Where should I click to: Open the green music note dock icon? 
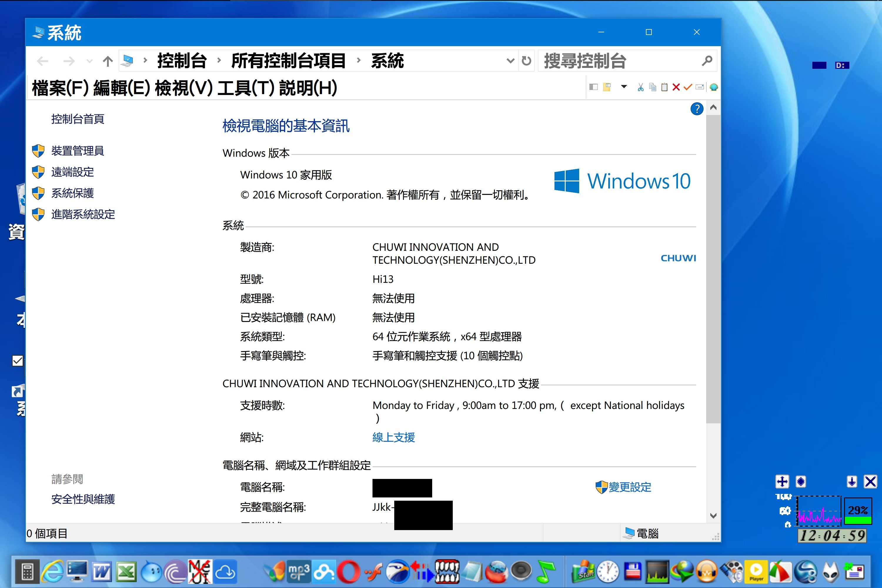[x=546, y=572]
